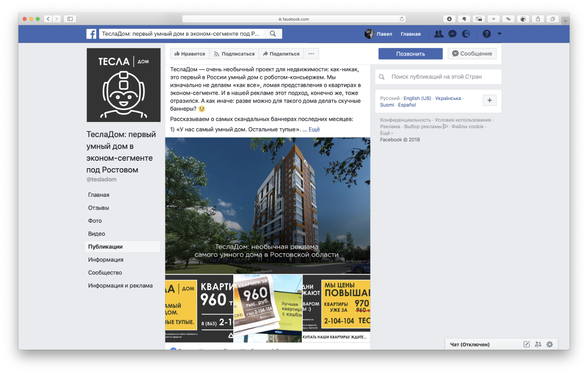
Task: Open Файлы cookie footer link
Action: (467, 126)
